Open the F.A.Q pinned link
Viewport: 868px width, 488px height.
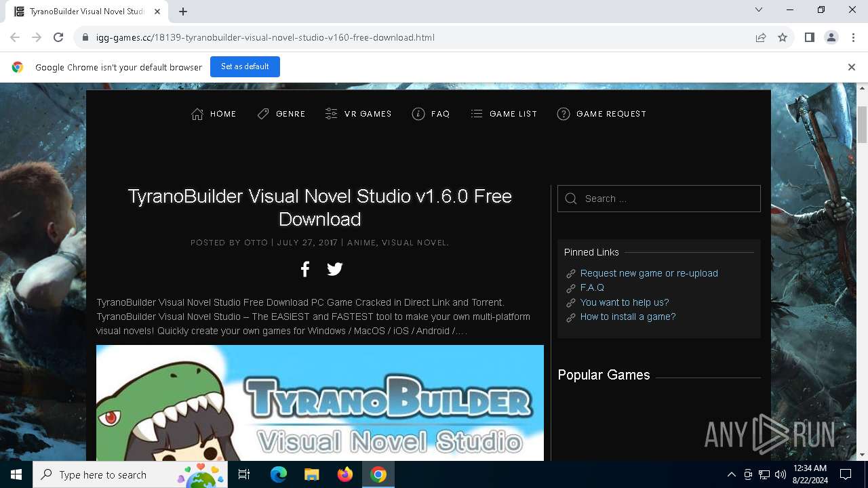pyautogui.click(x=592, y=287)
